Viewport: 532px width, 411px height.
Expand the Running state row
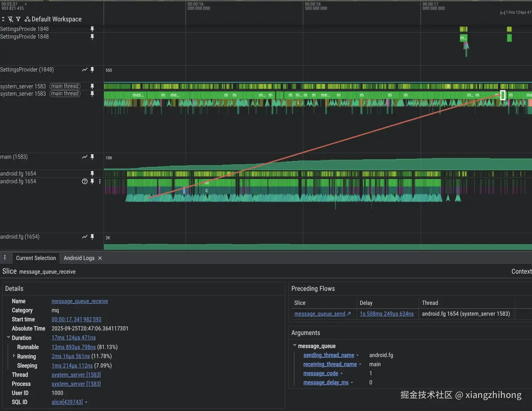click(14, 356)
